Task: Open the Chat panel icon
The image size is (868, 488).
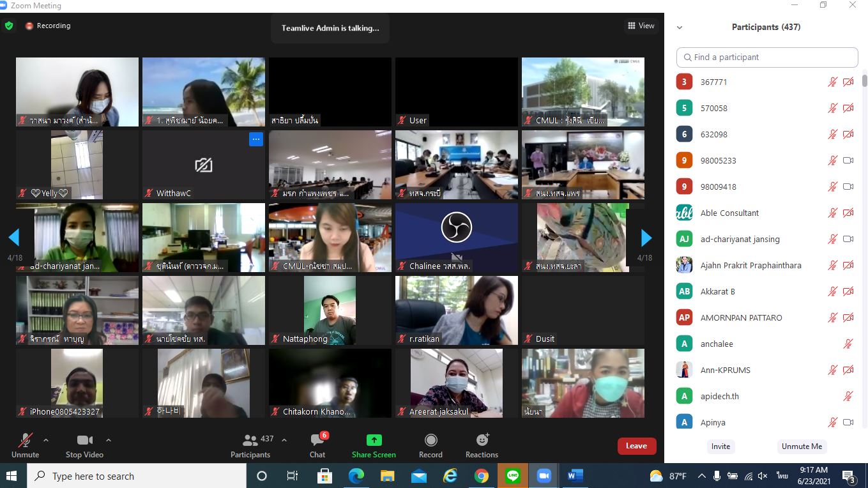Action: click(x=317, y=441)
